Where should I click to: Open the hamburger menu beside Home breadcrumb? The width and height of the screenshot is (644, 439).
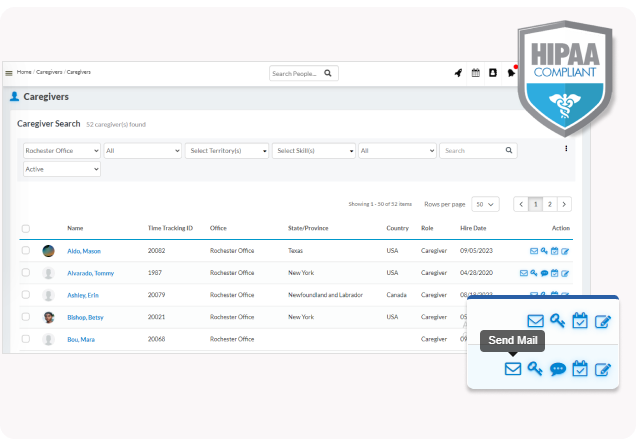(9, 73)
